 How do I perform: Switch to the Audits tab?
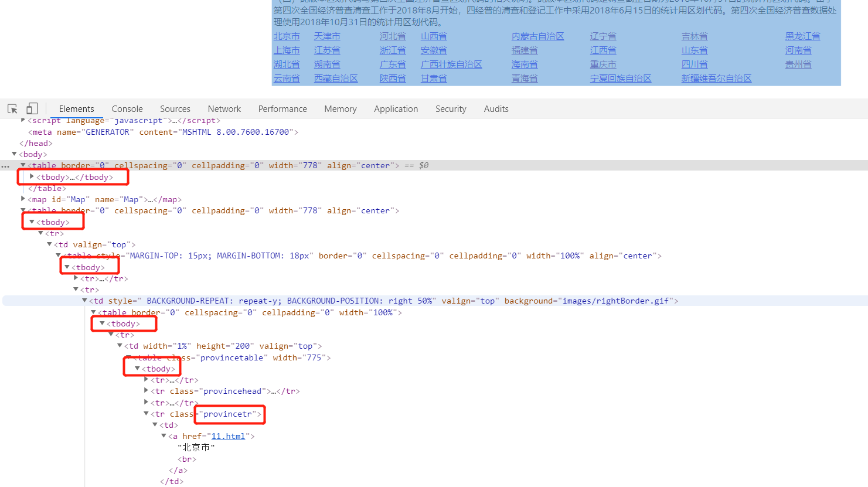(496, 109)
